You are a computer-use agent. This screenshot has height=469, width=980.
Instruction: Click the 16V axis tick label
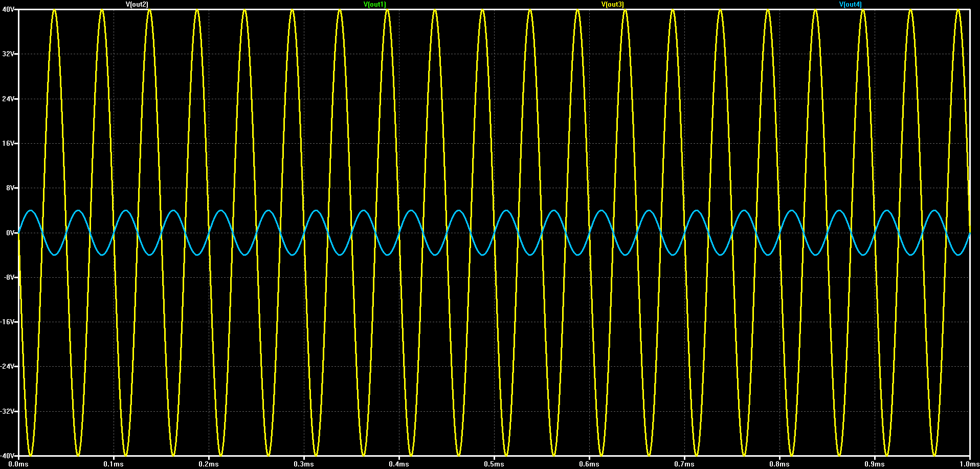8,143
